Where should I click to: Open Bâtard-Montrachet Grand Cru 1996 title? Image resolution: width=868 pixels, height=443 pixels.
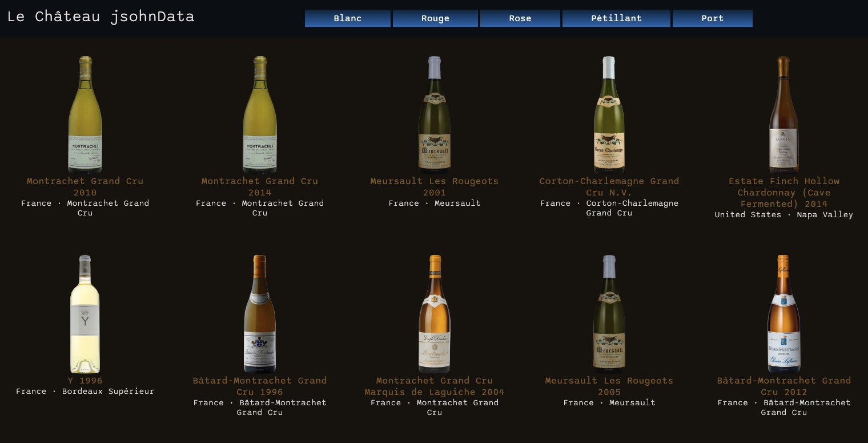tap(260, 386)
